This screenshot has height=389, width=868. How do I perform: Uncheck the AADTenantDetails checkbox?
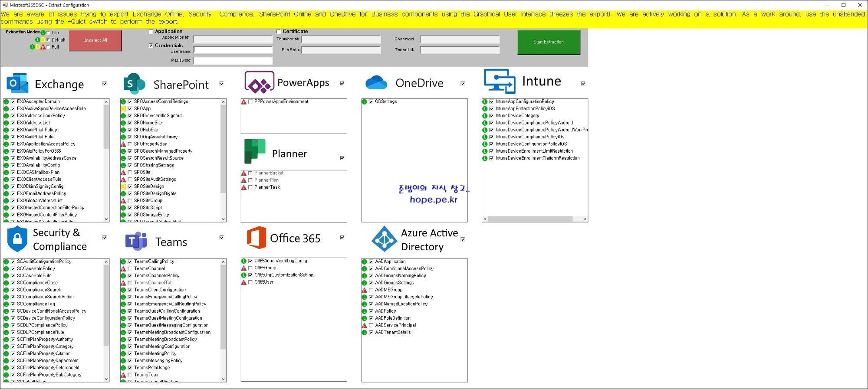point(371,333)
